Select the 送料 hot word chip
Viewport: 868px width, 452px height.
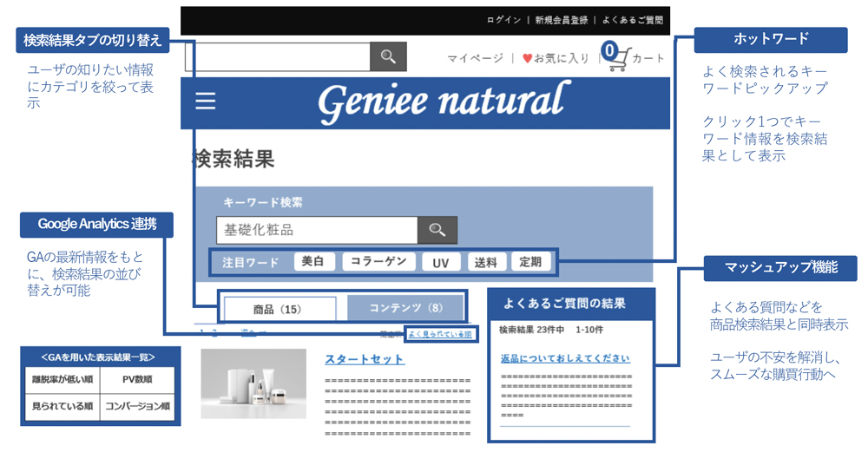click(485, 262)
